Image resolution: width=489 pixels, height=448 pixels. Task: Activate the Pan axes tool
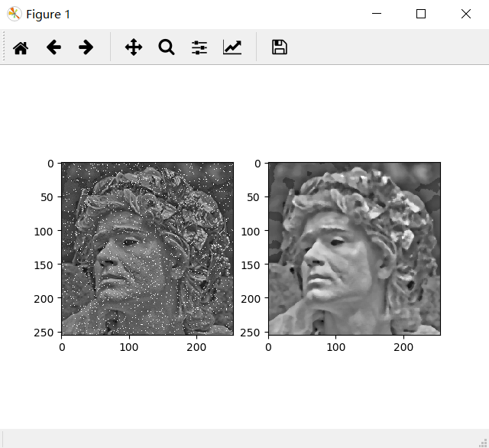click(x=134, y=47)
